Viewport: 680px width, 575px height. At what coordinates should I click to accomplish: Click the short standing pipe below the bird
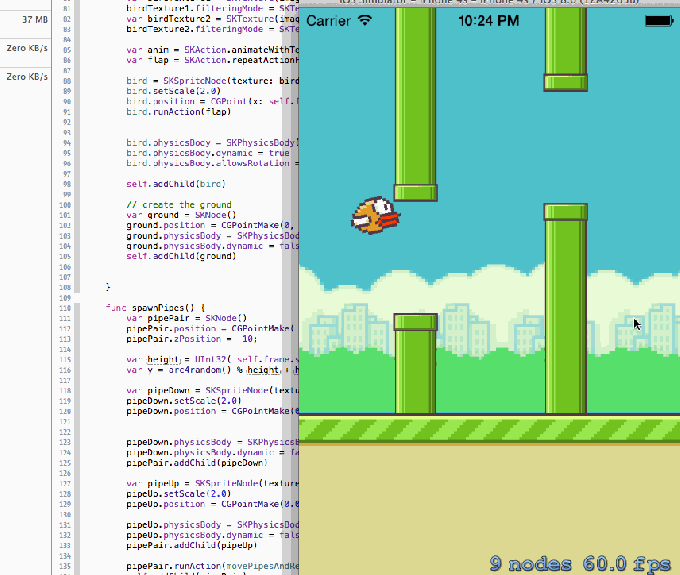tap(415, 365)
